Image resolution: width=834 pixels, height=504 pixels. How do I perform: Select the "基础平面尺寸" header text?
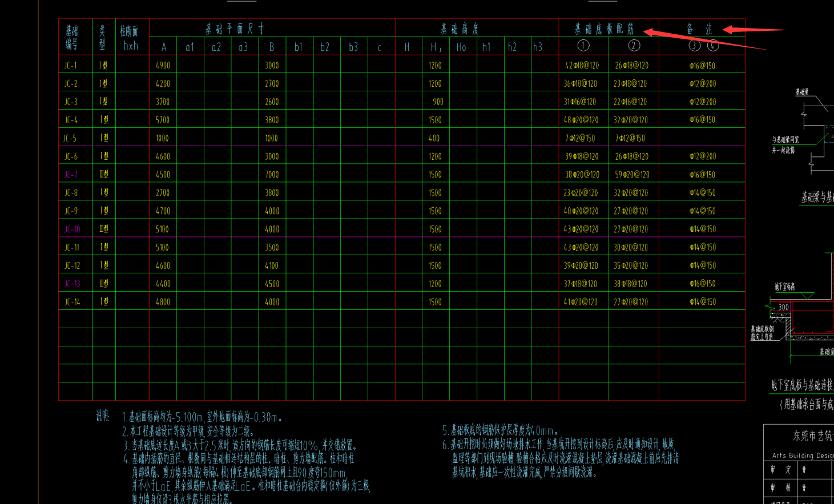tap(235, 29)
